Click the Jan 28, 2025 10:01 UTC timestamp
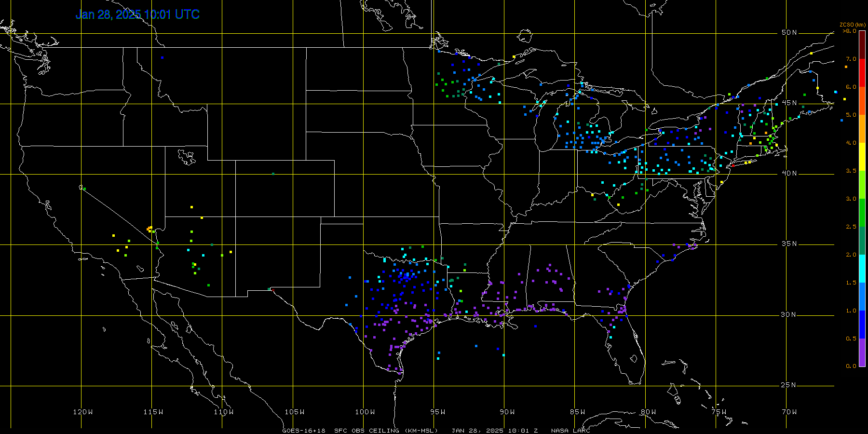The image size is (868, 434). tap(137, 14)
